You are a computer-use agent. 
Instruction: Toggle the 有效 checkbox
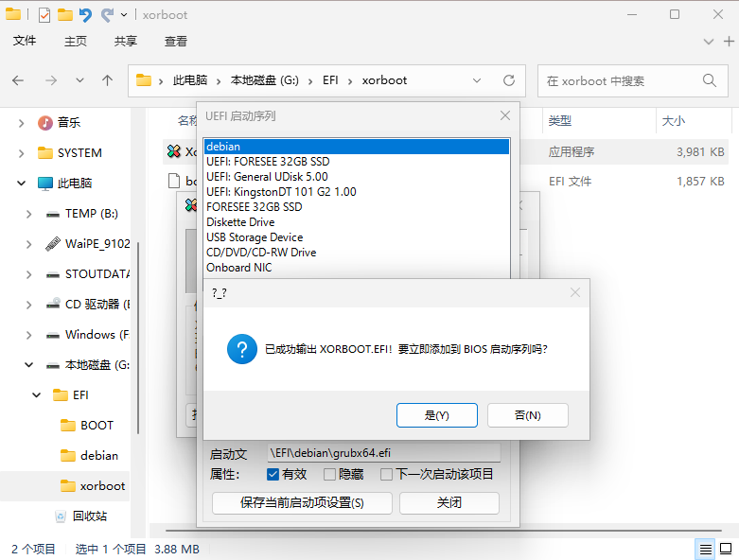[273, 474]
